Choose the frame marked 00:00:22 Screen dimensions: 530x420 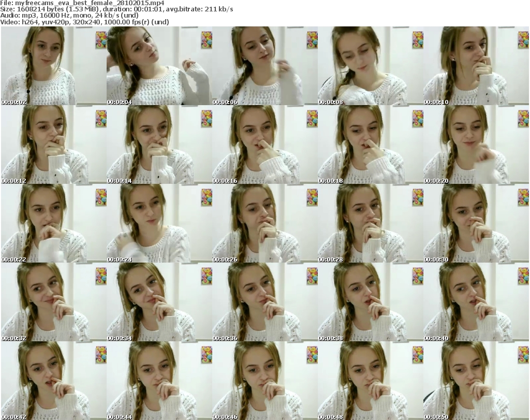tap(54, 223)
